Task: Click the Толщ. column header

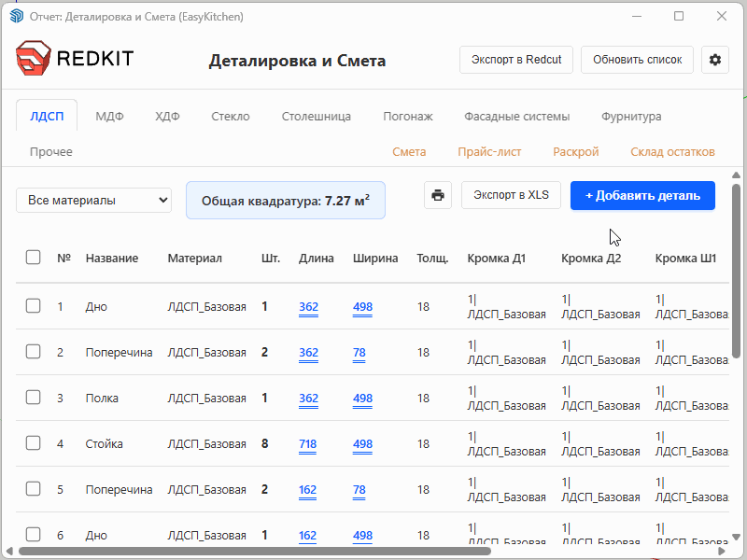Action: pos(432,259)
